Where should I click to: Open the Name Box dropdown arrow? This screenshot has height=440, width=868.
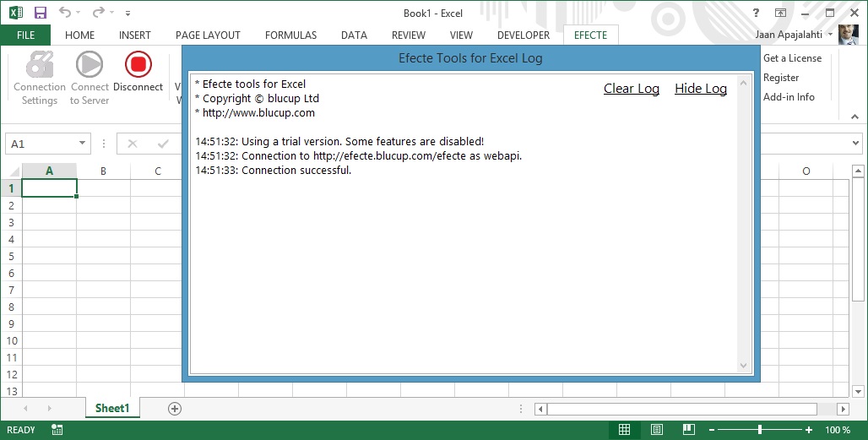(x=82, y=144)
